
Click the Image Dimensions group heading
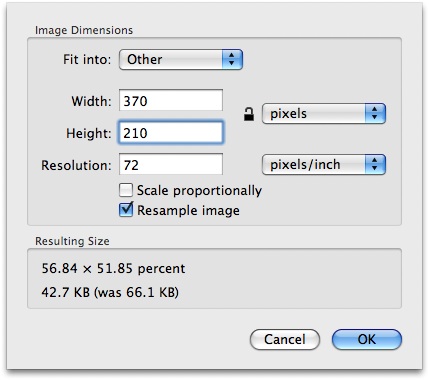tap(84, 30)
